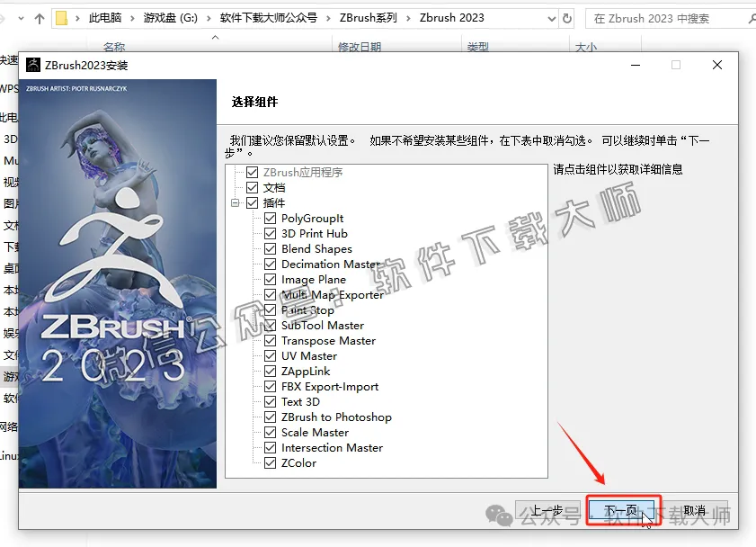
Task: Click inside the Zbrush 2023 search box
Action: 670,17
